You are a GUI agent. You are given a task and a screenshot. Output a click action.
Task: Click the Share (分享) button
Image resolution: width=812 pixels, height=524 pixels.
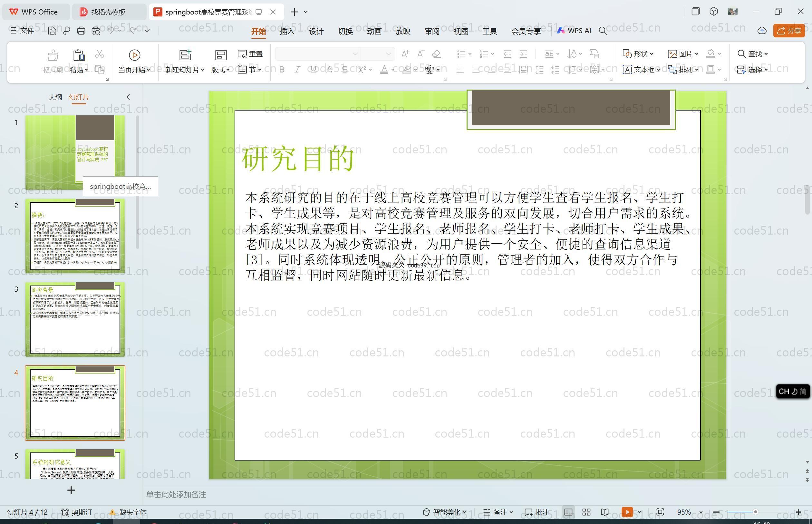789,31
